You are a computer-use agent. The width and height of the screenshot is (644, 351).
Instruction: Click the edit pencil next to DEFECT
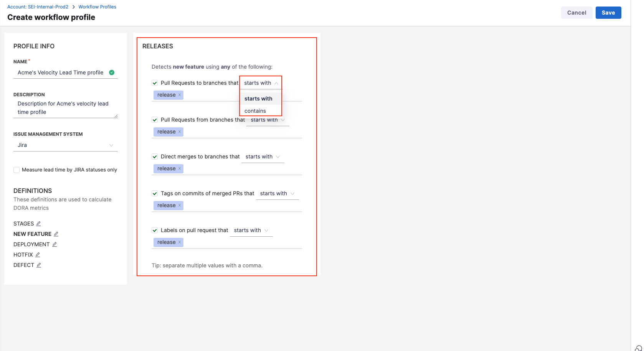coord(39,265)
